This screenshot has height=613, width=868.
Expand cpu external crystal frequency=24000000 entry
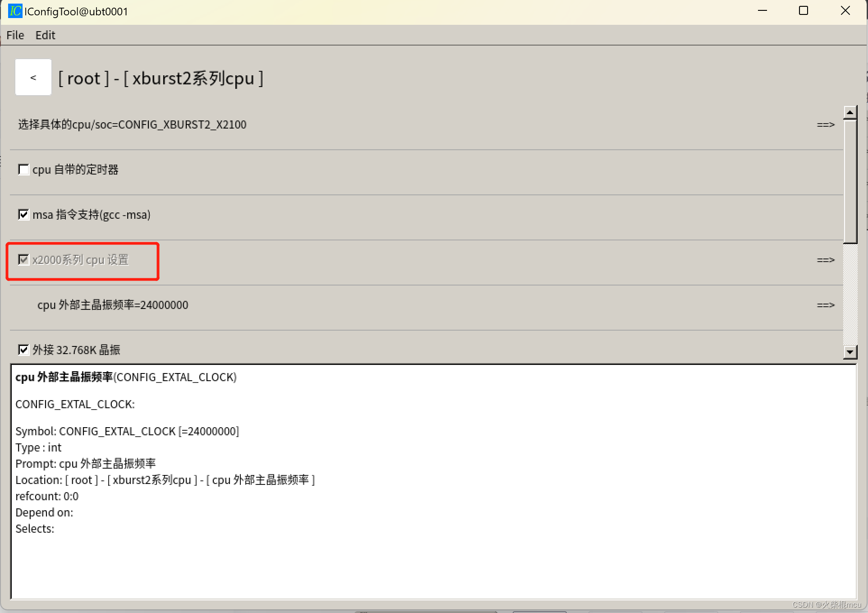[113, 305]
